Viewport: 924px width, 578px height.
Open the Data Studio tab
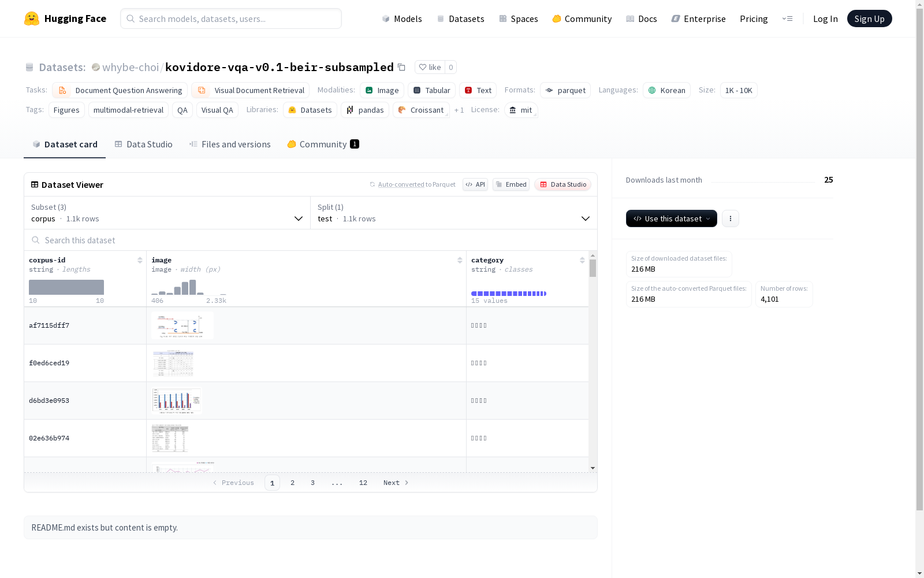pos(143,144)
